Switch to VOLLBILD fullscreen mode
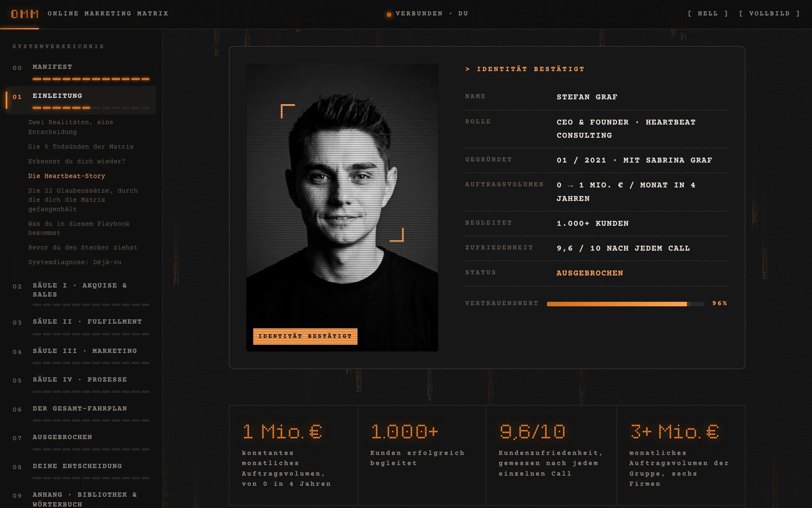 pyautogui.click(x=769, y=13)
